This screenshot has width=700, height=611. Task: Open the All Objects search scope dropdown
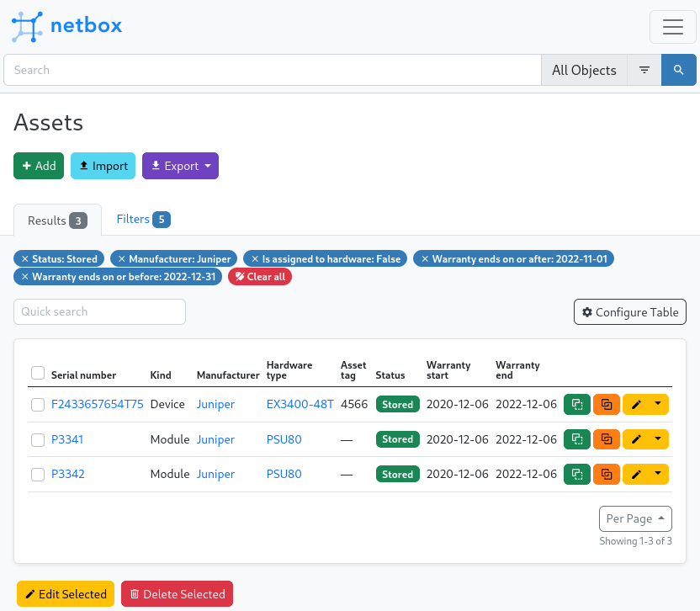click(584, 70)
